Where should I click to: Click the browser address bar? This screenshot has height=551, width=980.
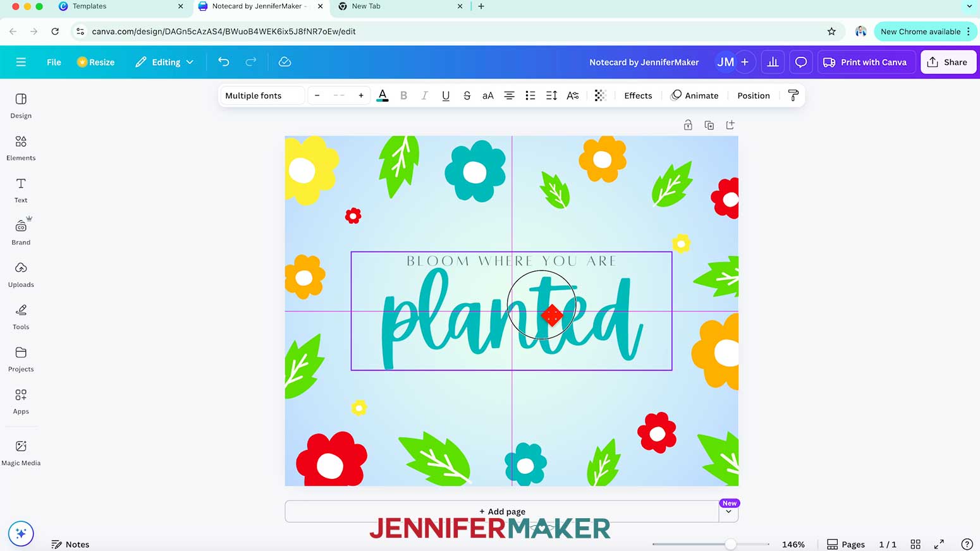[455, 31]
